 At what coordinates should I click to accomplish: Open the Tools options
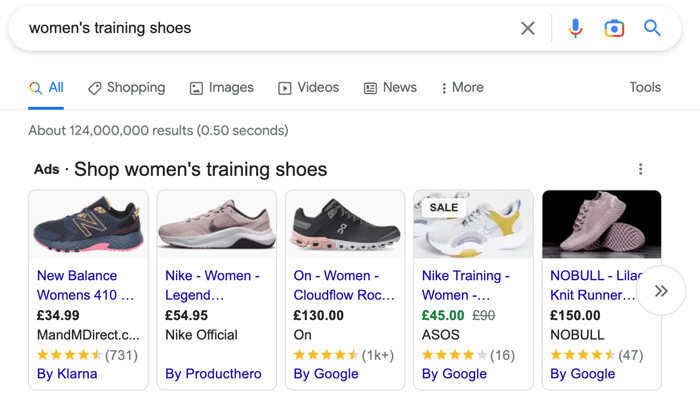[x=645, y=87]
